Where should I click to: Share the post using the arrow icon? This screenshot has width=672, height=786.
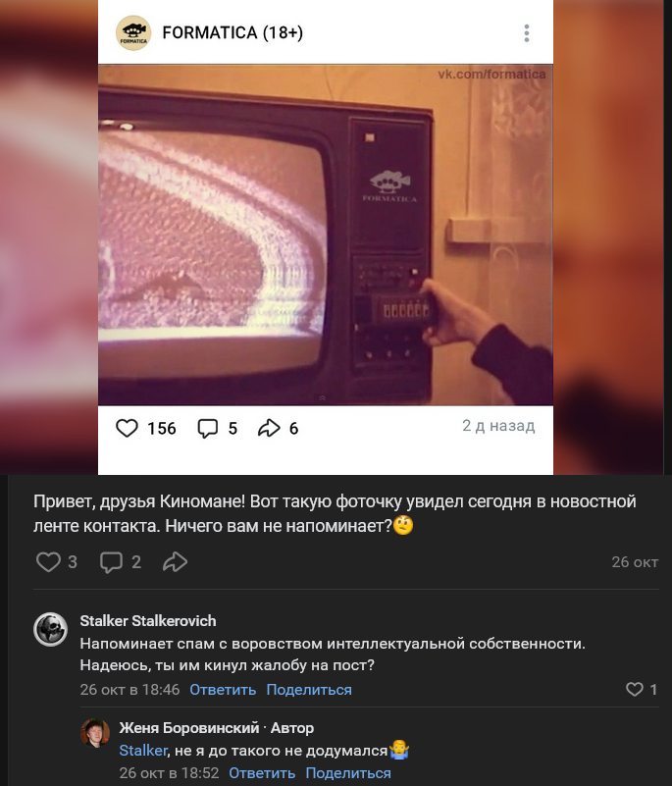pyautogui.click(x=175, y=561)
